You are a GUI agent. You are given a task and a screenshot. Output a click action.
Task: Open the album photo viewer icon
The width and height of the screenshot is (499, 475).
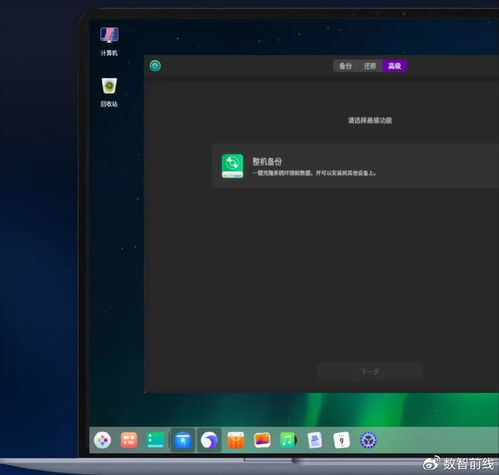(x=262, y=440)
